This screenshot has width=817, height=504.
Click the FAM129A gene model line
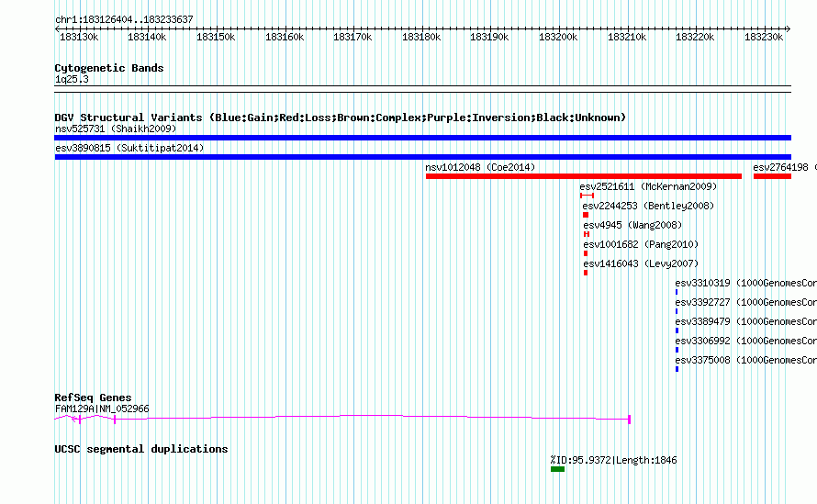click(342, 418)
